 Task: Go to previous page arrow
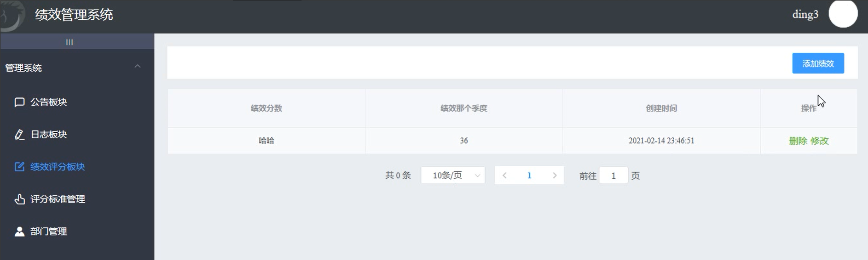click(x=504, y=175)
